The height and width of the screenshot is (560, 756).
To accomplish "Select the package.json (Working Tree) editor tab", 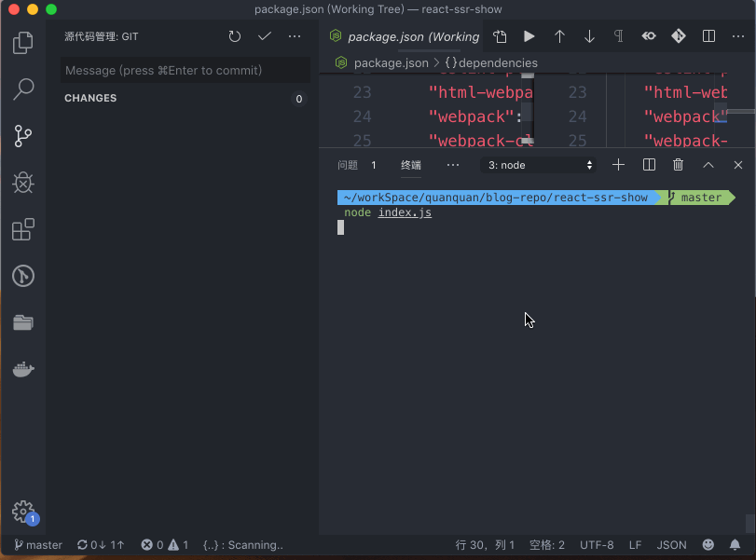I will [404, 36].
